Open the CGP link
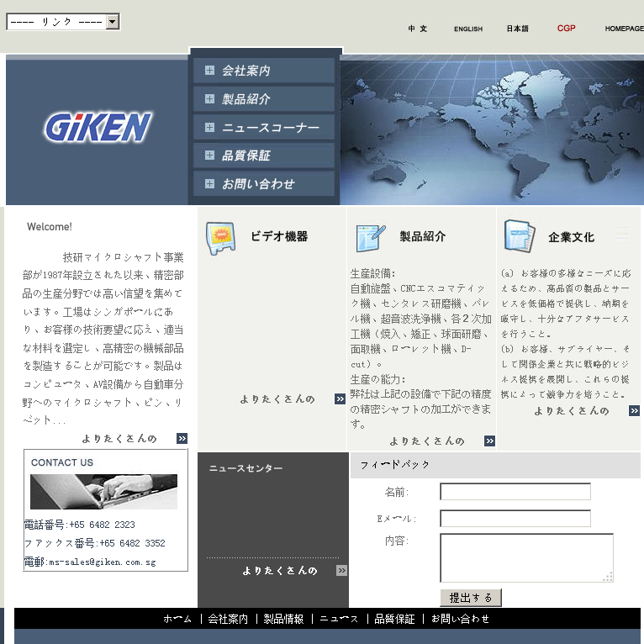 (x=566, y=29)
